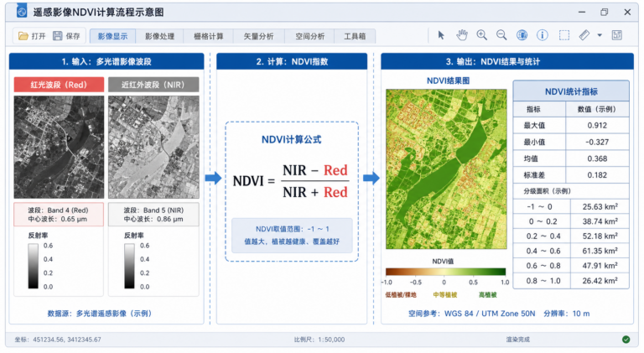Click the 比例尺 1:50,000 status entry
The image size is (644, 353).
(x=319, y=340)
